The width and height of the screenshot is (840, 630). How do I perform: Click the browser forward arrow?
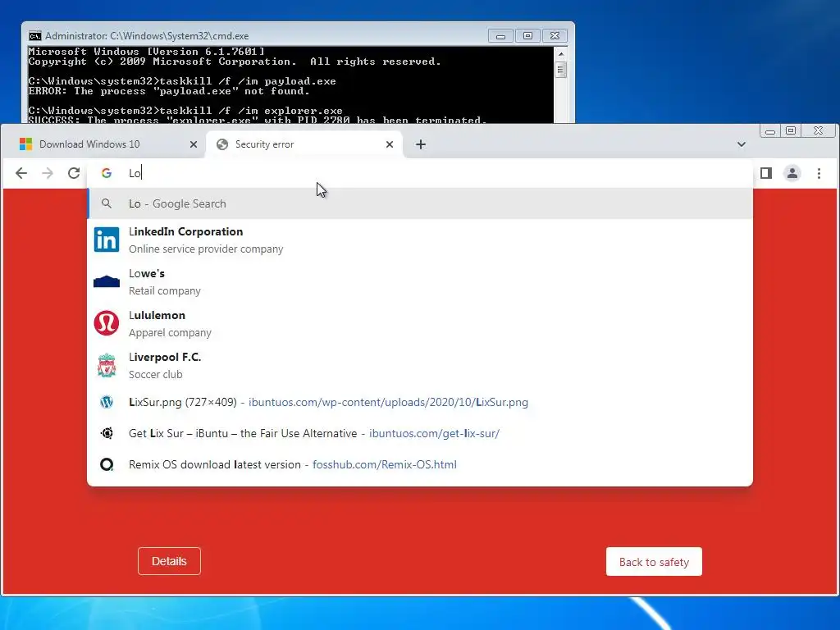point(48,173)
